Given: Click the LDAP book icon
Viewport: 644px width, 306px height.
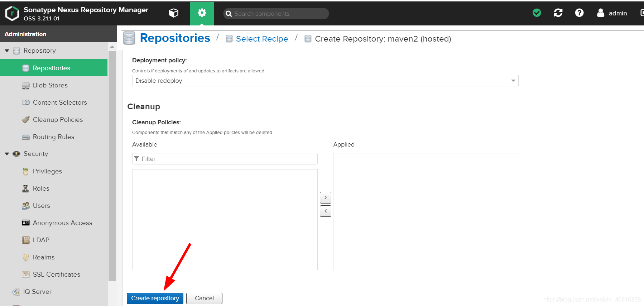Looking at the screenshot, I should click(x=26, y=240).
